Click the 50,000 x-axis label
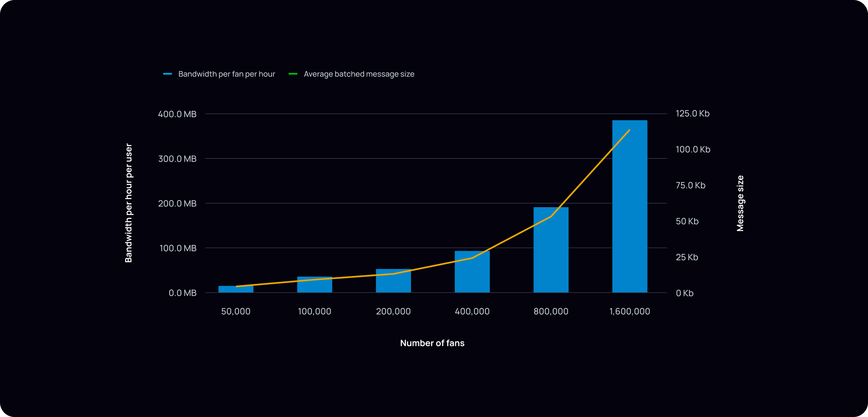868x417 pixels. tap(236, 311)
